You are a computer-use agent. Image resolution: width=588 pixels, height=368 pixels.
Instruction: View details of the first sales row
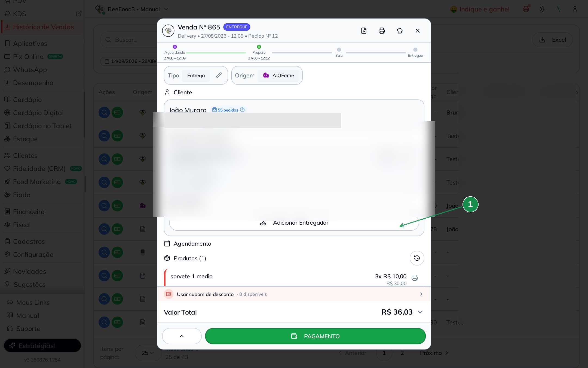tap(104, 112)
